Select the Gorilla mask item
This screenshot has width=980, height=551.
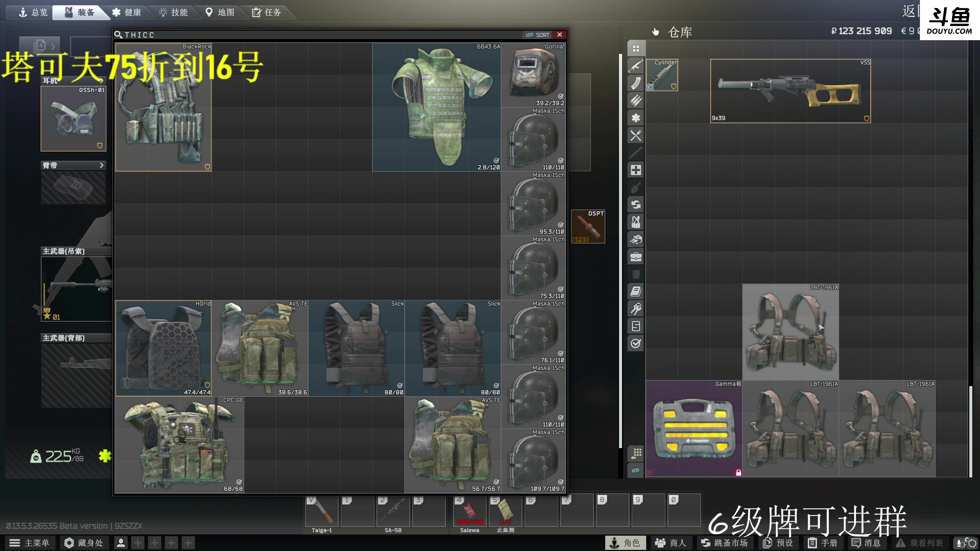(x=533, y=75)
